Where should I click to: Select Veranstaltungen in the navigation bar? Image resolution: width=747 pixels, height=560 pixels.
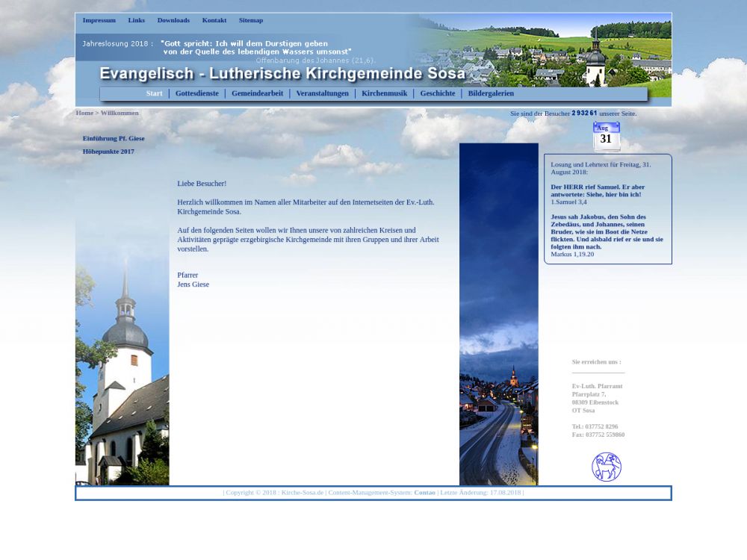[x=322, y=93]
